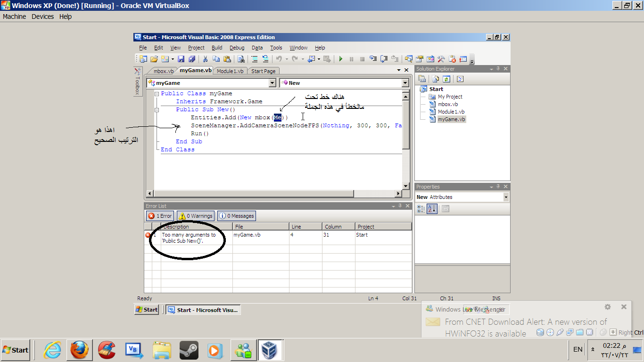Open the Add New Item dropdown arrow

pyautogui.click(x=173, y=59)
